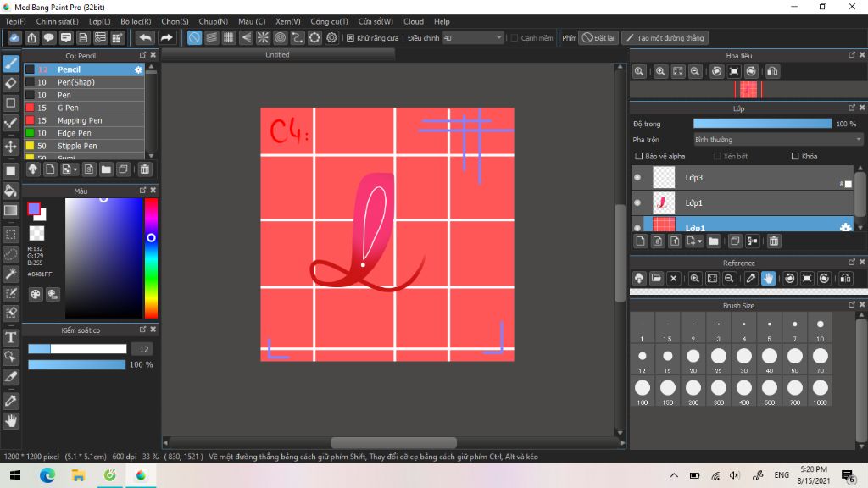
Task: Choose the G Pen brush
Action: [84, 108]
